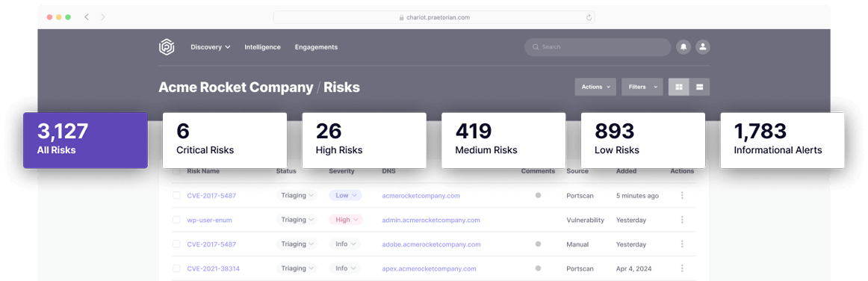Check the CVE-2021-38314 row checkbox

coord(176,269)
